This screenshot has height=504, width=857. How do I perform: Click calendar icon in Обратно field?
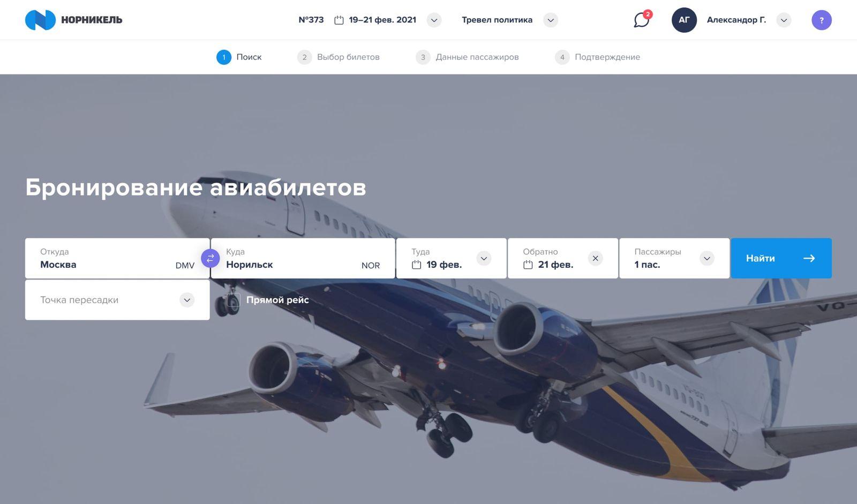528,265
